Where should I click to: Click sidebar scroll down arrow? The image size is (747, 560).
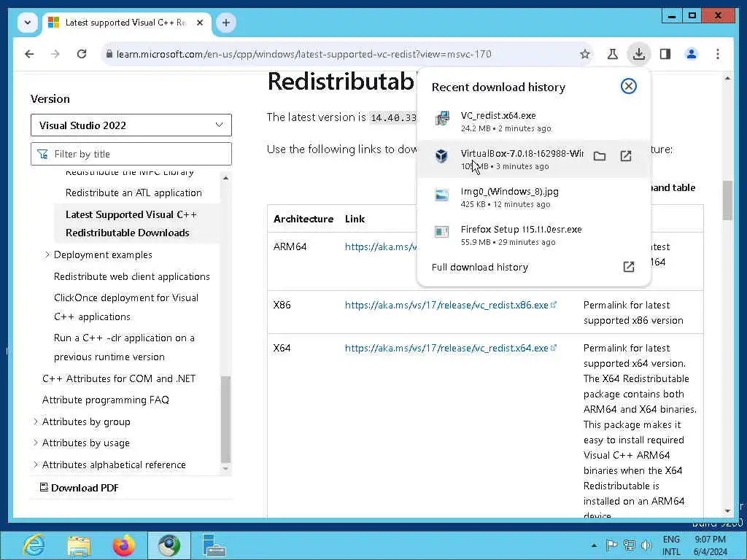(x=226, y=469)
